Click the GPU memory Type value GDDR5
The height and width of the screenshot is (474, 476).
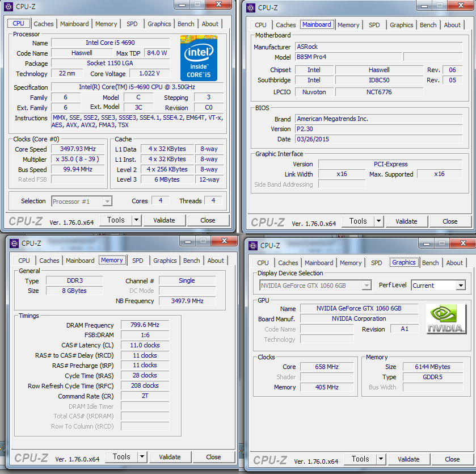pos(433,377)
